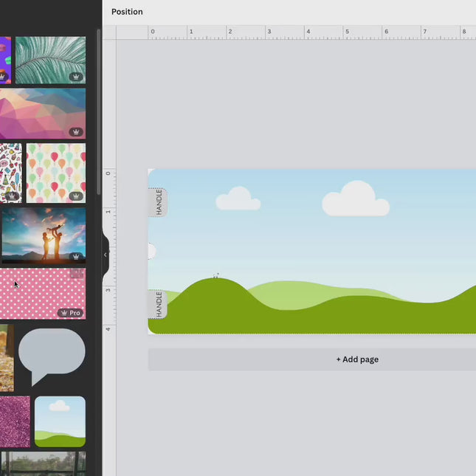Select the palm leaf photo thumbnail

[x=49, y=59]
